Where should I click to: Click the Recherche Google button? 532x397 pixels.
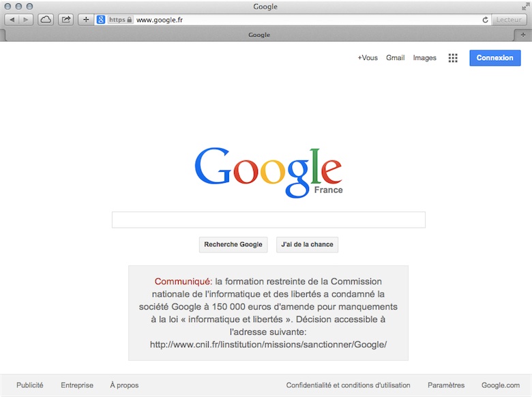(233, 245)
